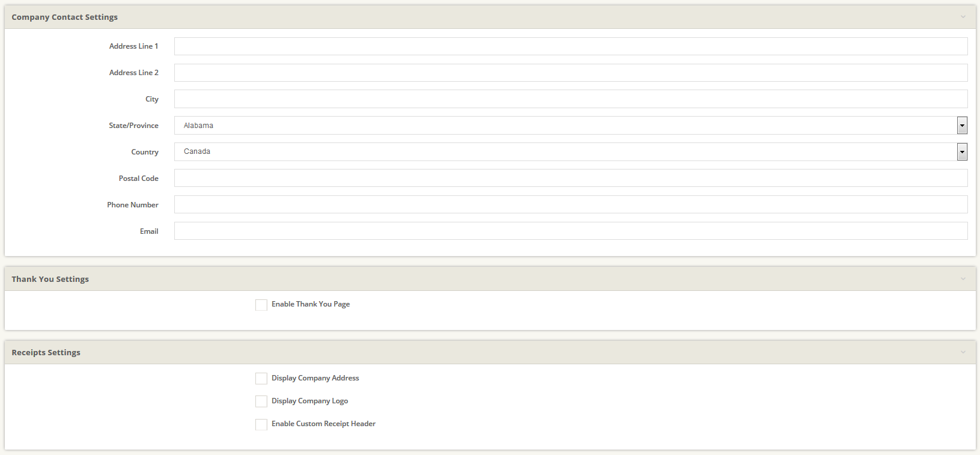
Task: Enable Thank You Page checkbox
Action: pyautogui.click(x=261, y=305)
